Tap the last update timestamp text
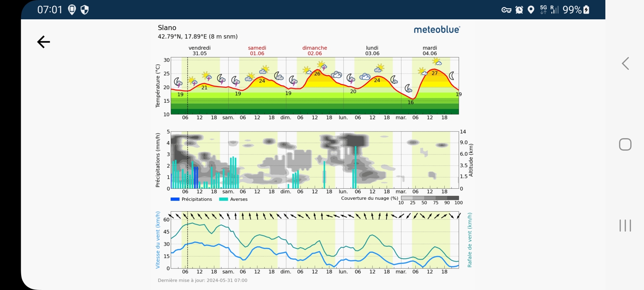 (x=203, y=280)
